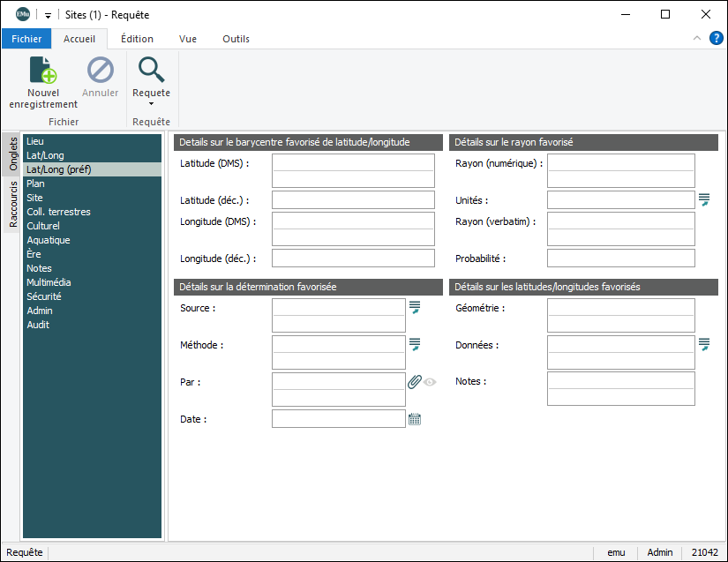Collapse the ribbon with the chevron

(x=697, y=38)
